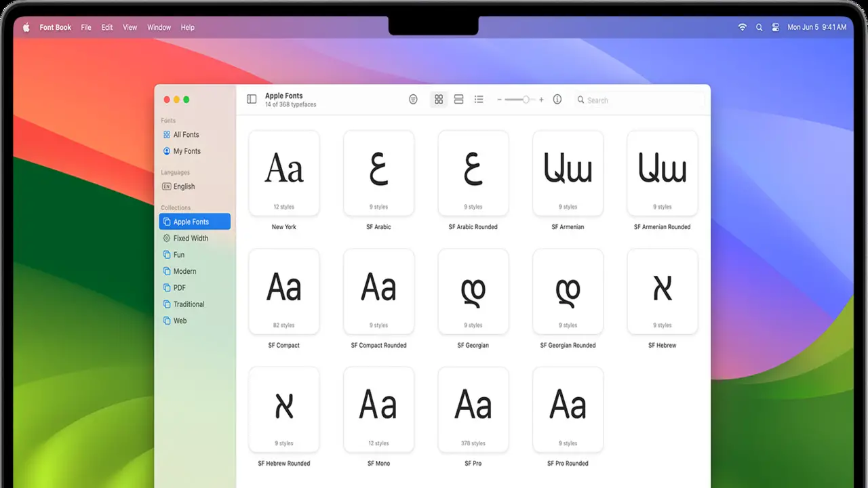Click the Apple Fonts collection icon
The width and height of the screenshot is (868, 488).
point(167,222)
